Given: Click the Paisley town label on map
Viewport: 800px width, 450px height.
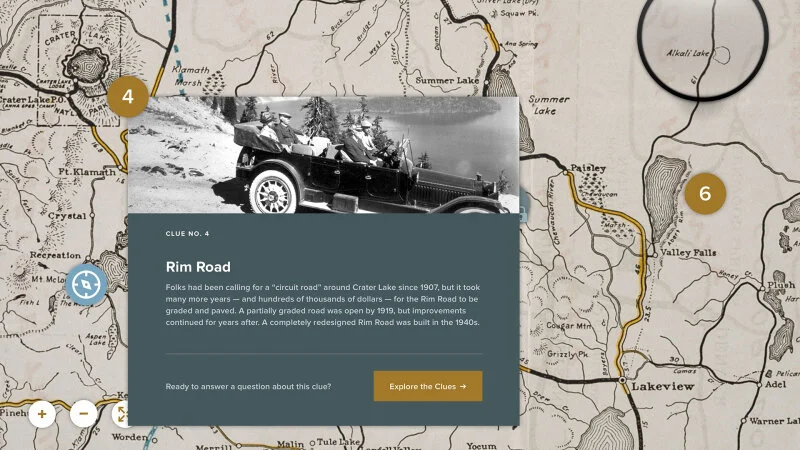Looking at the screenshot, I should point(588,168).
